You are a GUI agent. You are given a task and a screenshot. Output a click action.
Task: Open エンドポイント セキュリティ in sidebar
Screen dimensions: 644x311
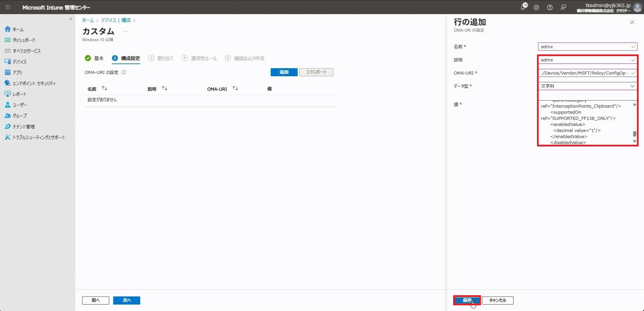[34, 83]
